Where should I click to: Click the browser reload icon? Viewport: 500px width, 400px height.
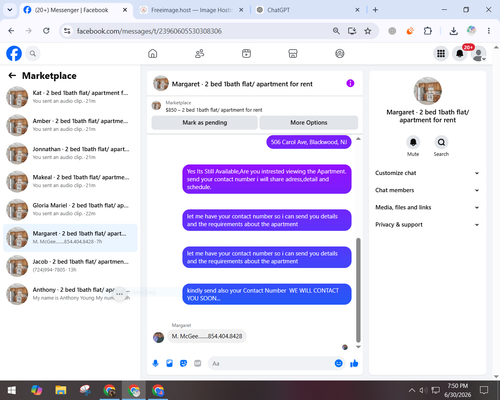coord(46,31)
